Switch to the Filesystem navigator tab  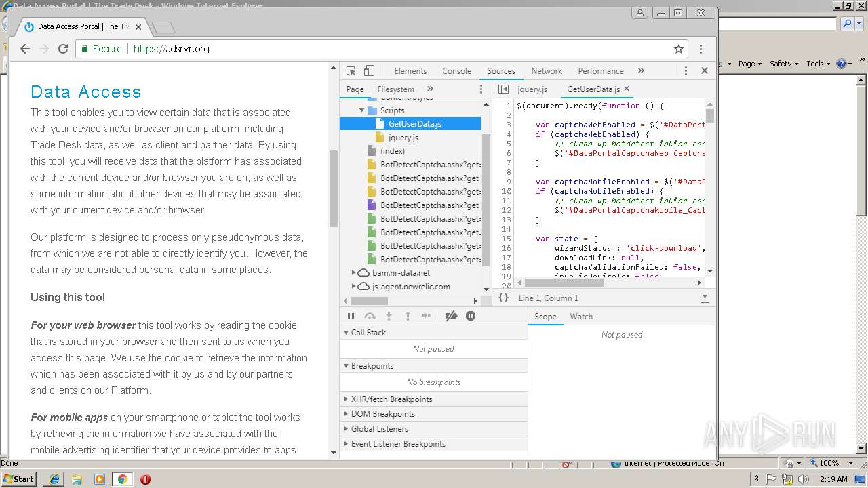tap(395, 89)
